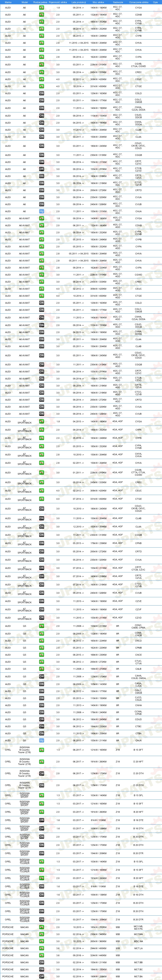The height and width of the screenshot is (980, 162).
Task: Click petrol icon in A7 Sportback 1.8 CYGA row
Action: (41, 421)
